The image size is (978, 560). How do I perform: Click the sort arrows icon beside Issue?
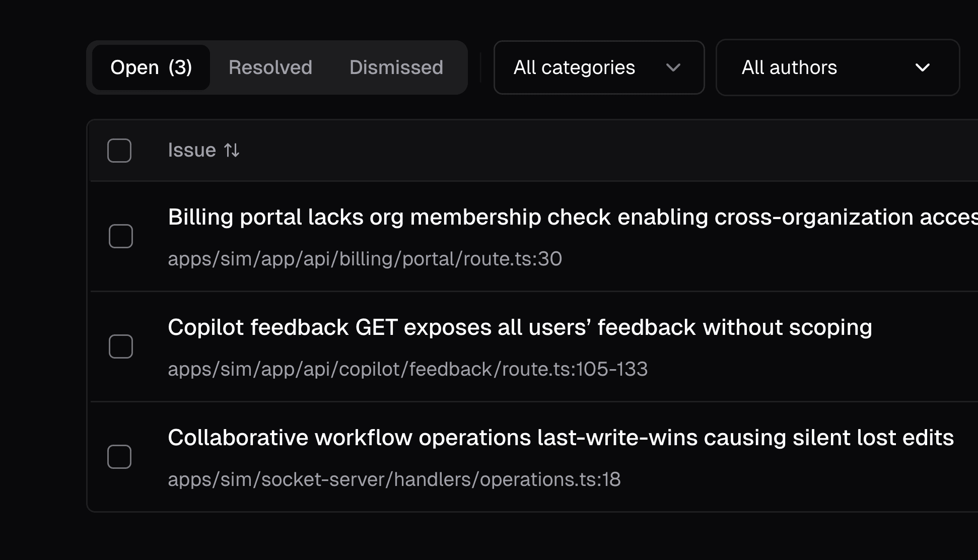coord(232,150)
